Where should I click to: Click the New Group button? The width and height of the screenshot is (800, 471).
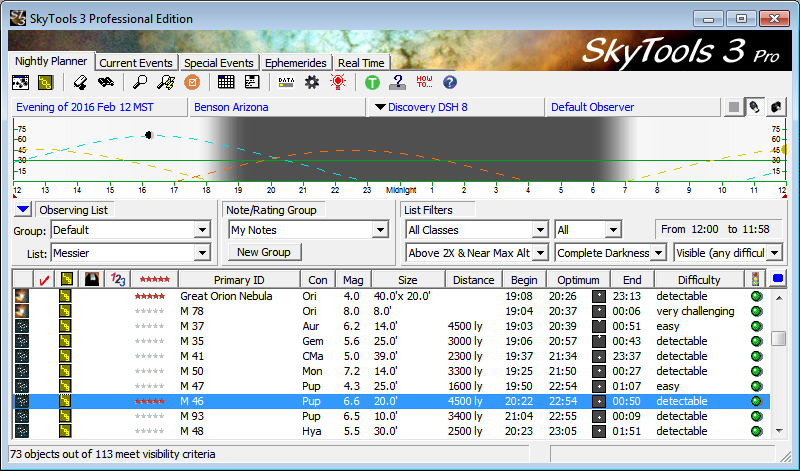coord(264,253)
